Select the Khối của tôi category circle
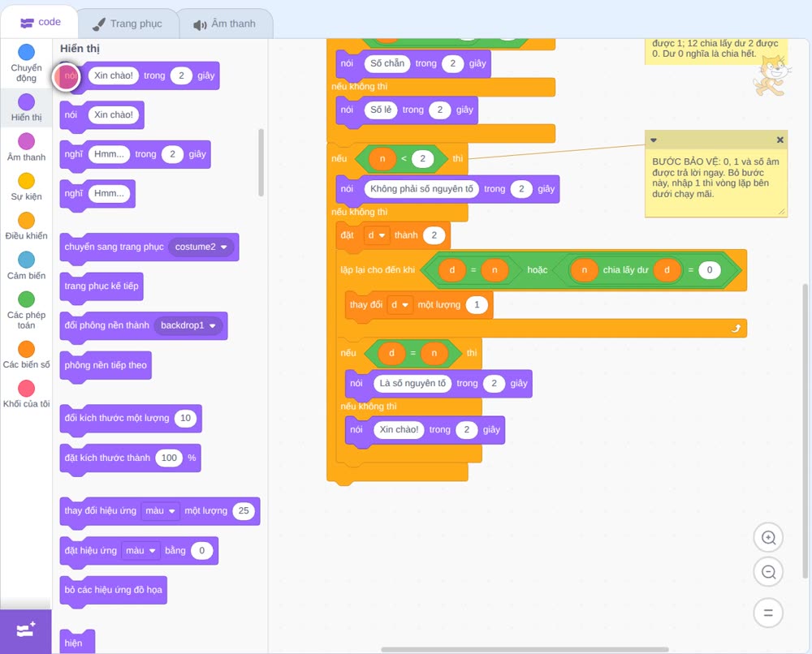 pos(27,388)
